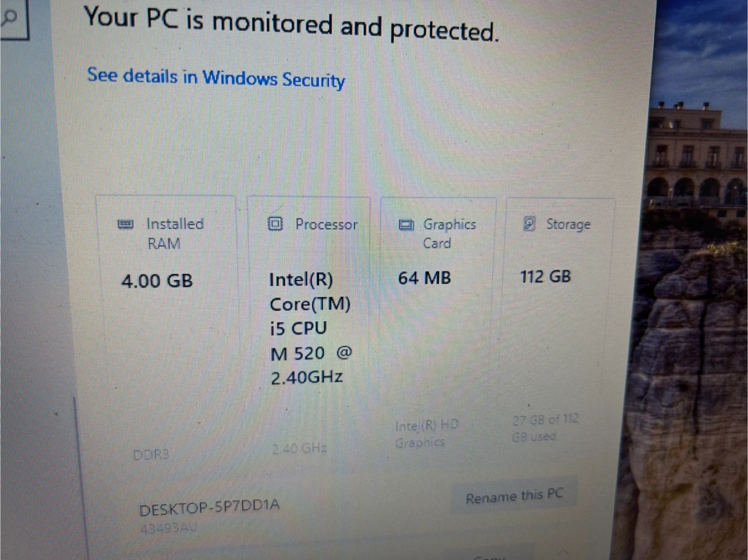Click the 112 GB storage value

click(x=545, y=276)
